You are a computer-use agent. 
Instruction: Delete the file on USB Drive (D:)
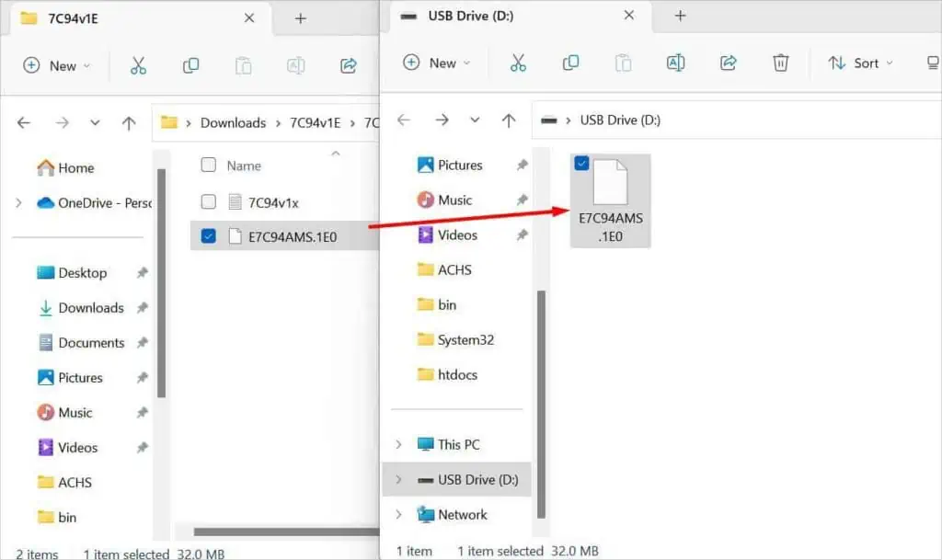[x=781, y=63]
